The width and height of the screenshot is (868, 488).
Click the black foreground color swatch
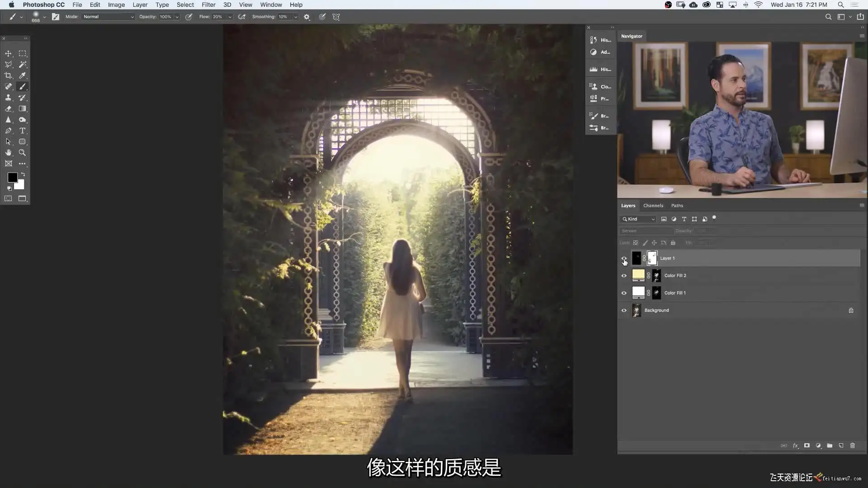click(12, 178)
